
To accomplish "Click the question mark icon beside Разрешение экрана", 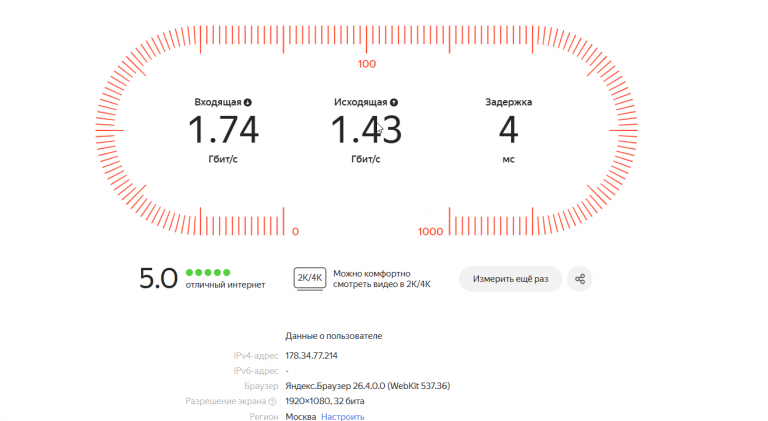I will [x=272, y=401].
